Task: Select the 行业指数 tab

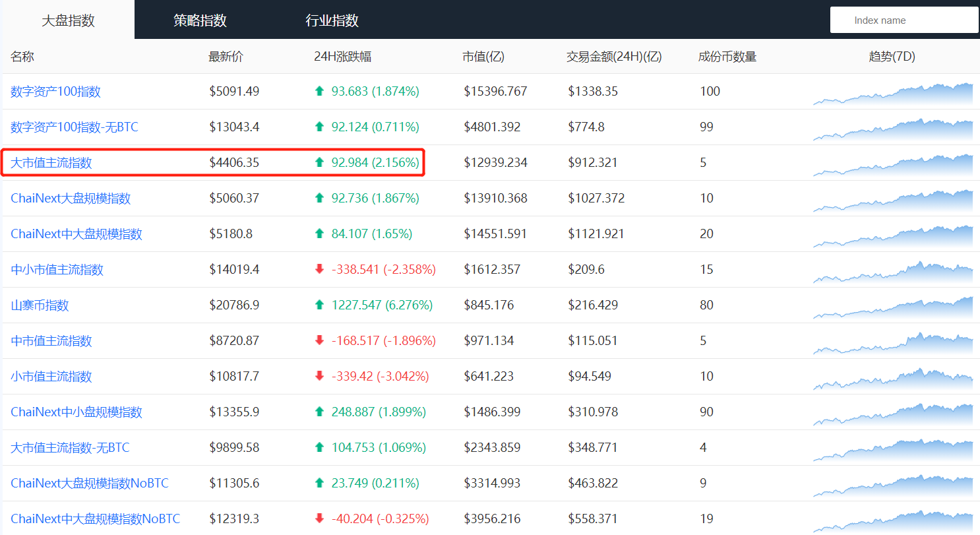Action: pos(332,20)
